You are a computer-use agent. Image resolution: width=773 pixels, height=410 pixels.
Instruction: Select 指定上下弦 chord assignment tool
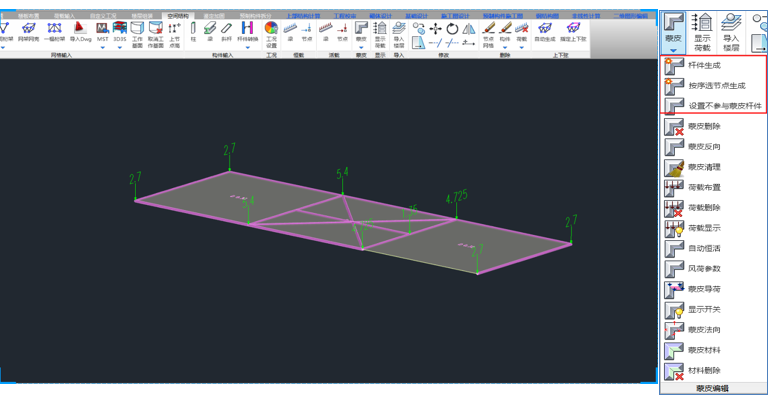tap(573, 32)
